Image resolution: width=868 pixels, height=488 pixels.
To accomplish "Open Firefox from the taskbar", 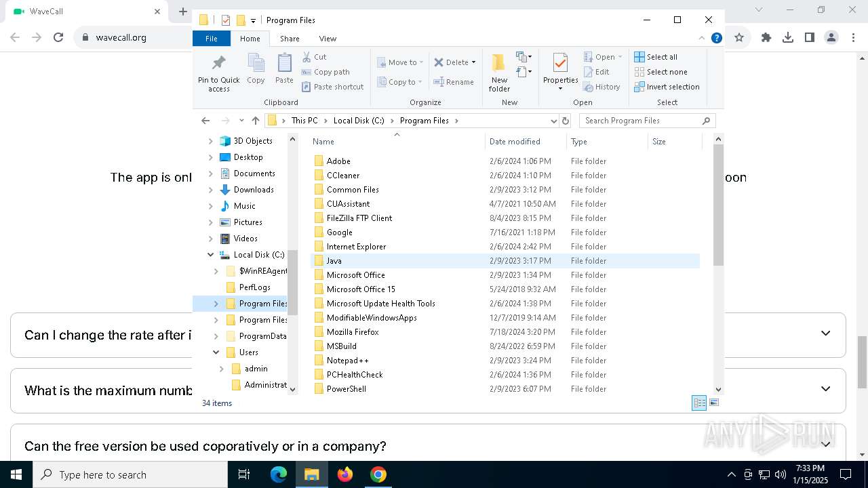I will click(x=345, y=474).
